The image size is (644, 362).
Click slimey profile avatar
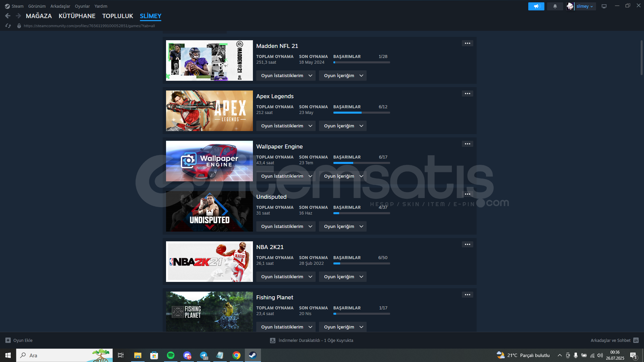click(570, 6)
